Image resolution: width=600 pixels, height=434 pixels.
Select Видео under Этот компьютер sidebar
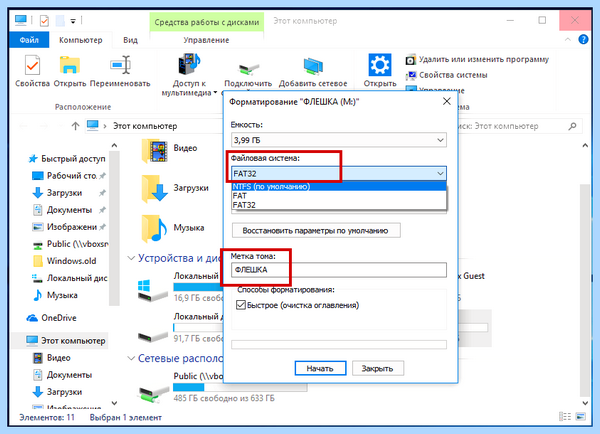click(52, 358)
